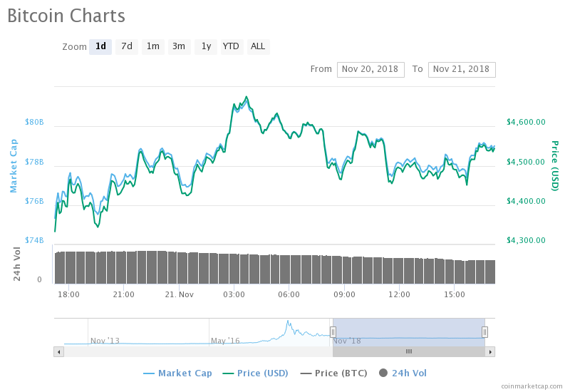Select the 7d zoom range
Screen dimensions: 570x392
click(127, 46)
